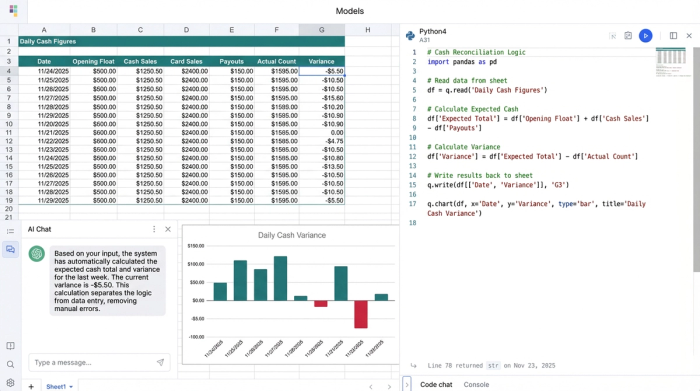Select column H header
Screen dimensions: 700x391
click(368, 30)
